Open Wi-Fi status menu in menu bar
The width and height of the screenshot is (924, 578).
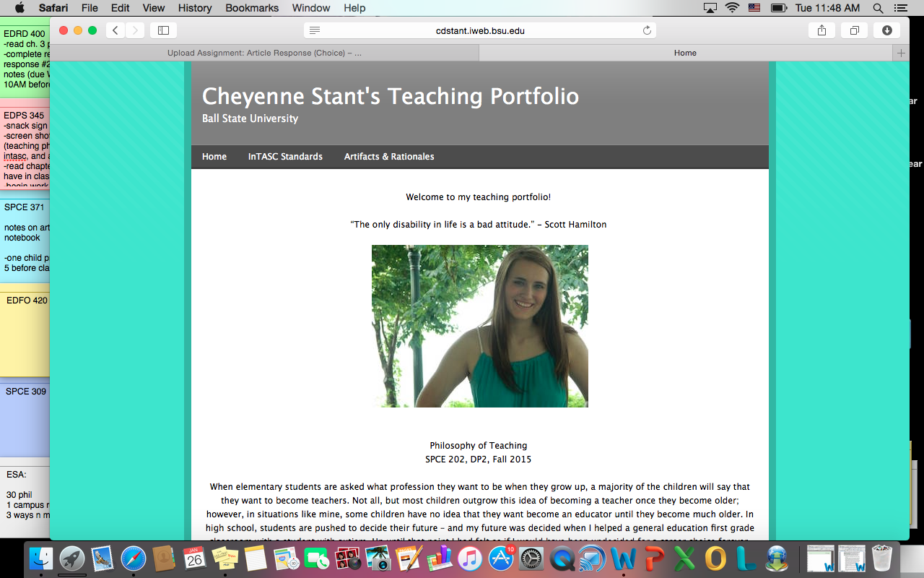click(x=733, y=8)
